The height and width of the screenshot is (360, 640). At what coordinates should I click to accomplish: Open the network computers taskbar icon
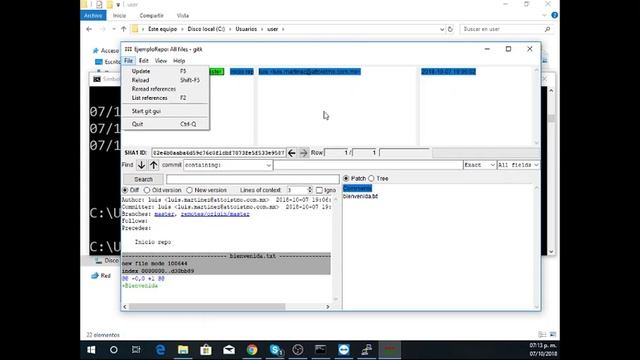pyautogui.click(x=367, y=350)
